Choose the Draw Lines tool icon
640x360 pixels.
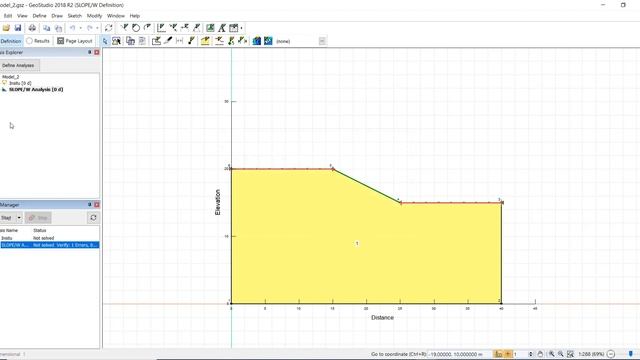pos(147,28)
